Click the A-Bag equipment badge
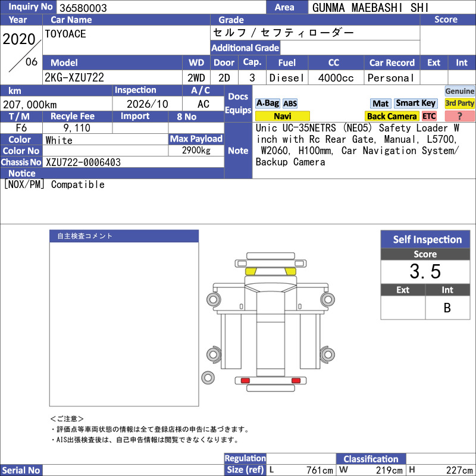476x476 pixels. tap(267, 103)
